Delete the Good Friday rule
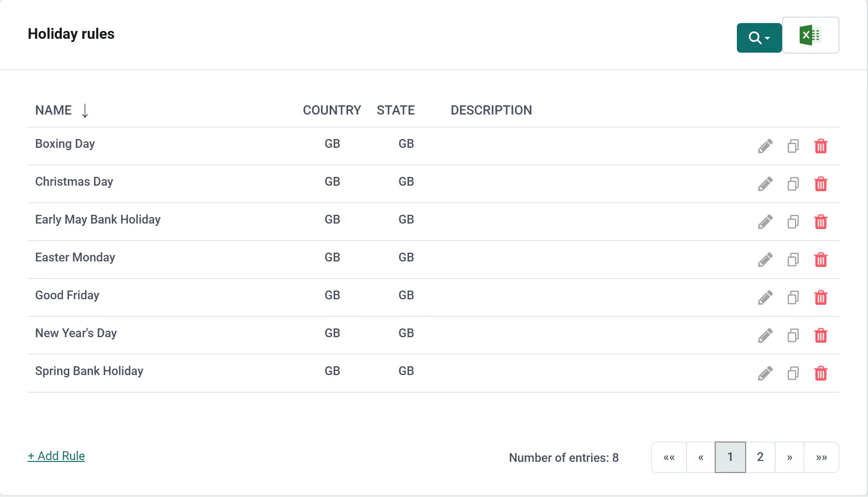Screen dimensions: 868x497 [x=821, y=297]
